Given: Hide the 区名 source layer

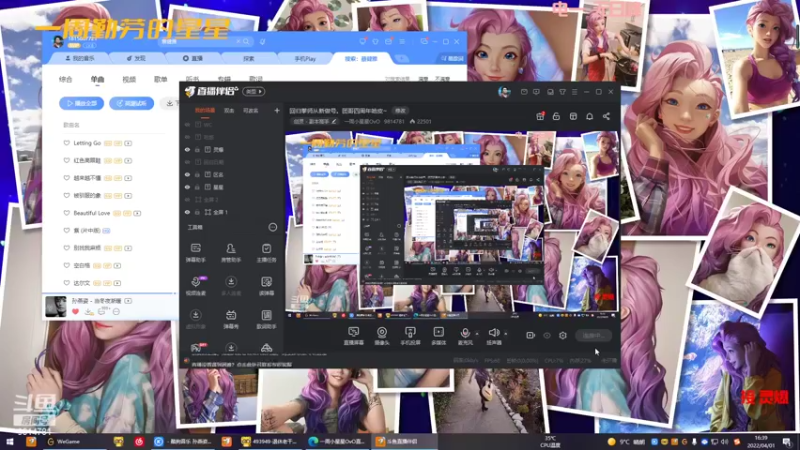Looking at the screenshot, I should pyautogui.click(x=187, y=174).
